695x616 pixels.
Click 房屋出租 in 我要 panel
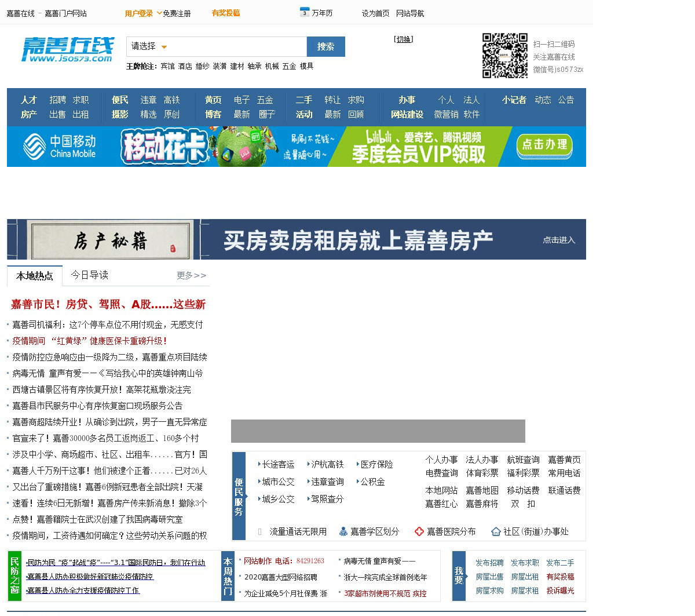click(525, 577)
